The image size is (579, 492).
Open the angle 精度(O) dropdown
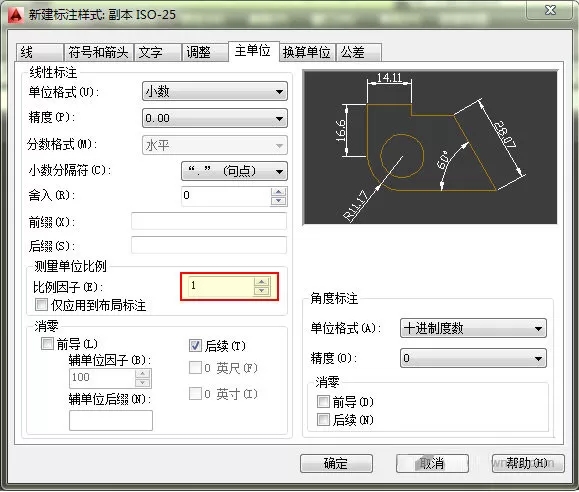(x=473, y=358)
